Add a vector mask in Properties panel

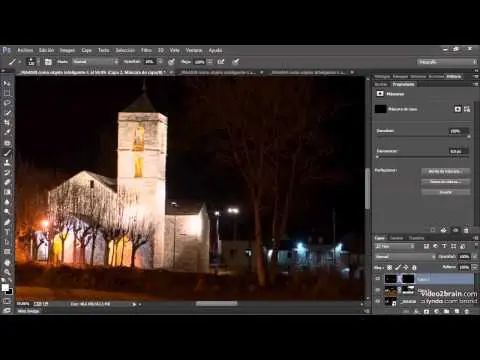(x=467, y=109)
